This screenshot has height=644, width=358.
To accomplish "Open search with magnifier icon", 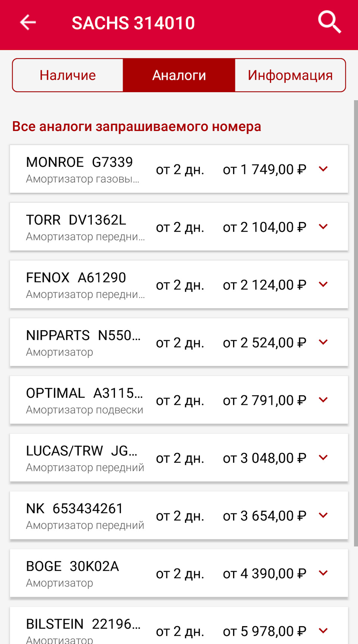I will click(330, 22).
